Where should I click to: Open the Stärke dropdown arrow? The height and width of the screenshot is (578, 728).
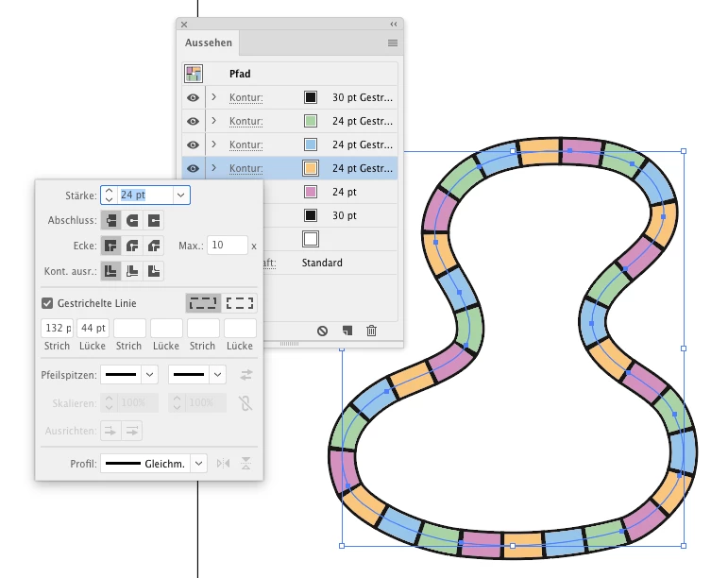click(x=181, y=195)
